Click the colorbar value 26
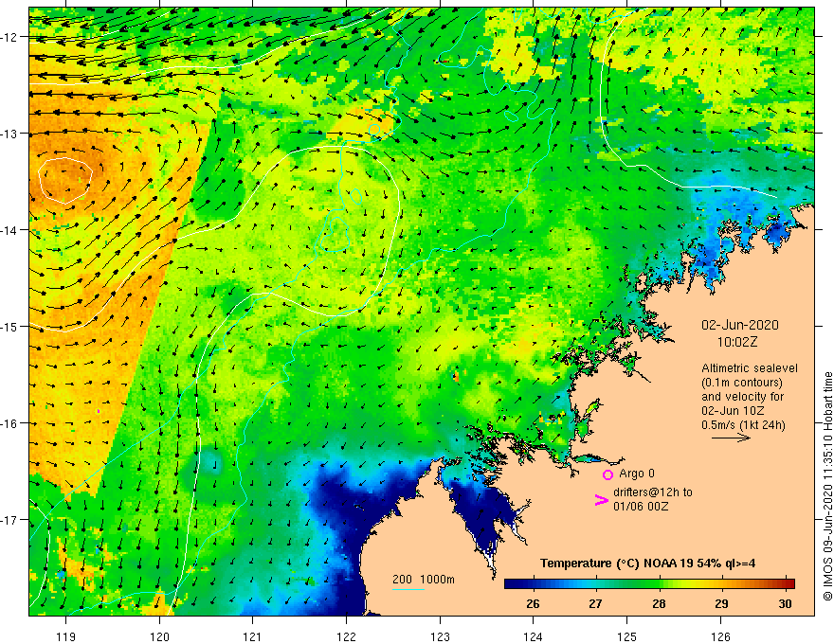Screen dimensions: 834x644 (x=533, y=603)
